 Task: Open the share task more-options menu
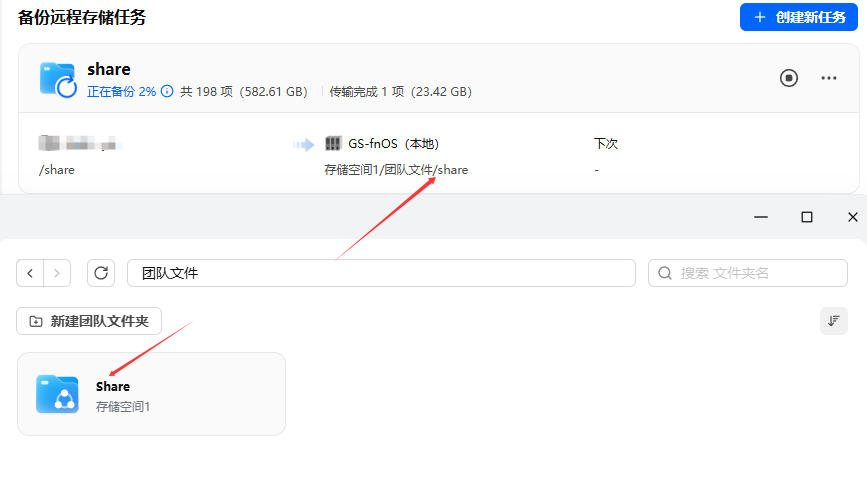click(828, 78)
